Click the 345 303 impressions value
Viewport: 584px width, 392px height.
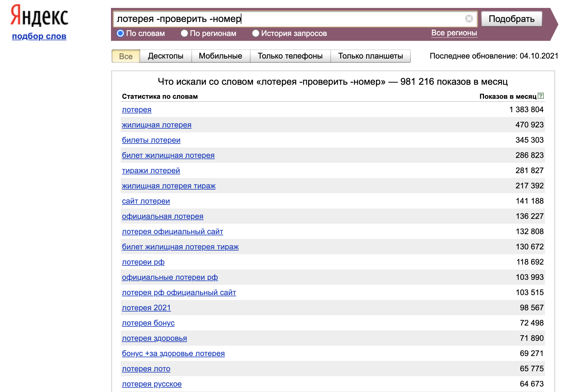529,140
